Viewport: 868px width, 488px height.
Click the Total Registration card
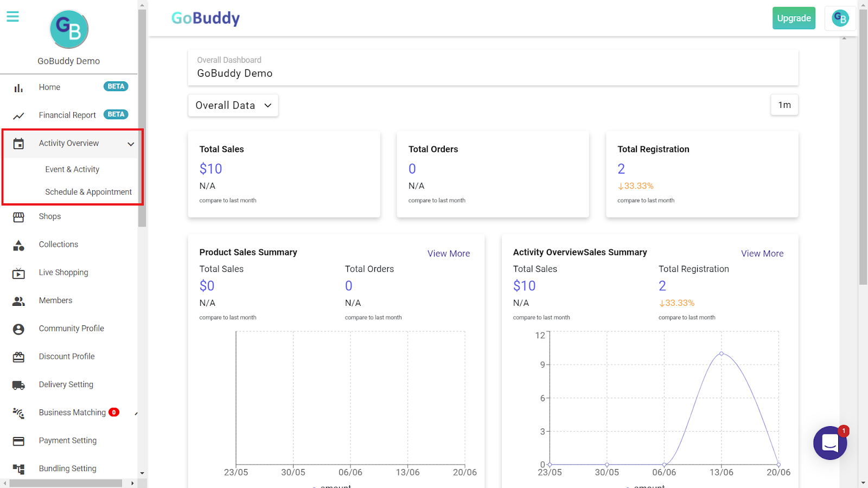pos(702,174)
